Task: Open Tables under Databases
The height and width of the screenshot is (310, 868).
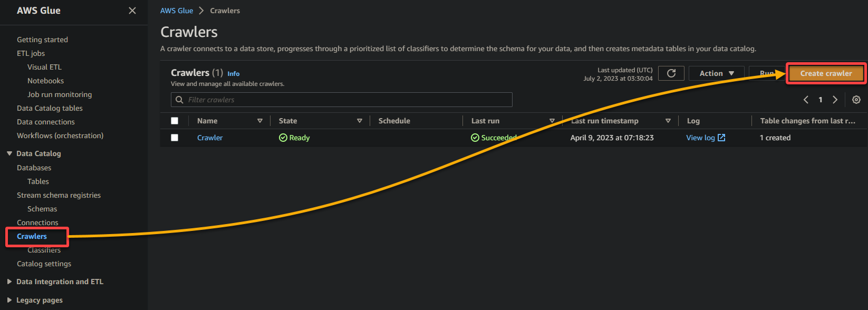Action: (38, 181)
